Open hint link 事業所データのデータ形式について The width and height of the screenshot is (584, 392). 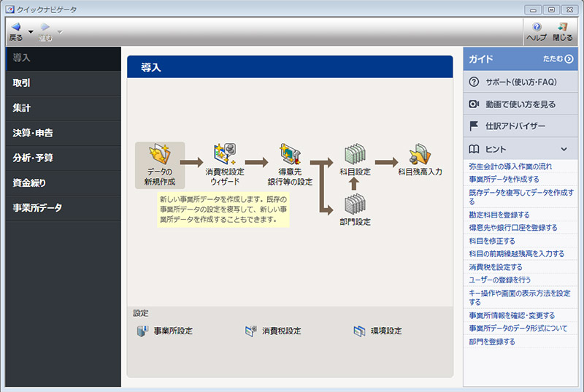[x=518, y=328]
